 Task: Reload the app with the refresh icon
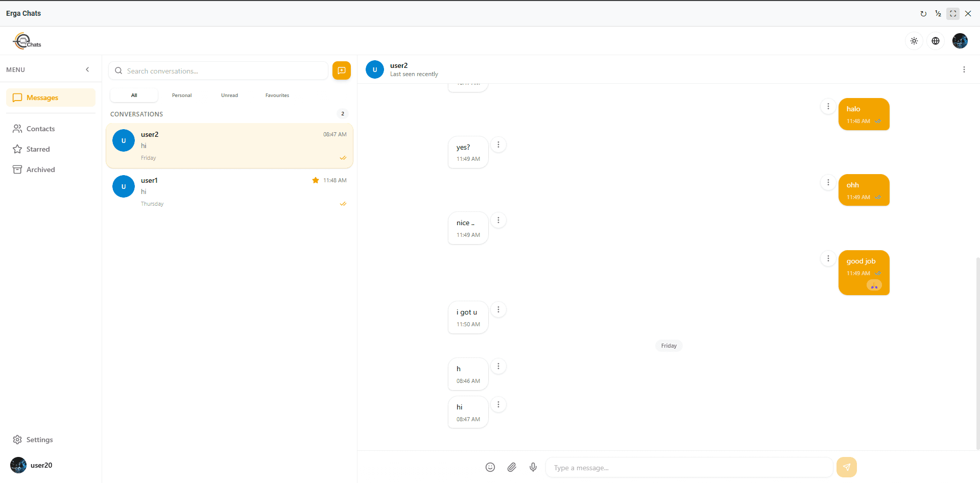click(923, 14)
